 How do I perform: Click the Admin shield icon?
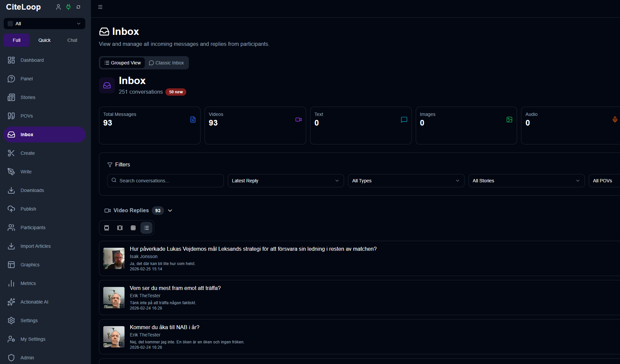(11, 358)
